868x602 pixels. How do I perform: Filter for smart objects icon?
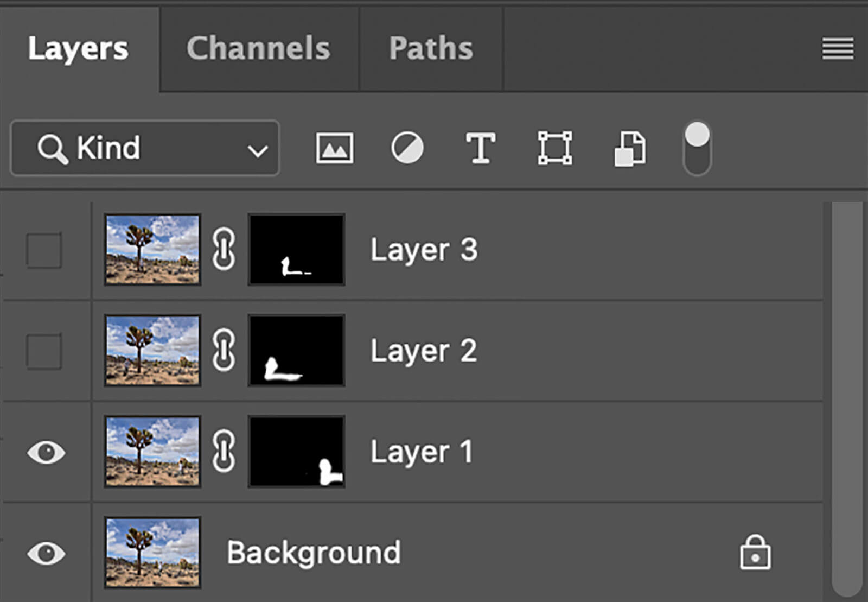pyautogui.click(x=629, y=148)
